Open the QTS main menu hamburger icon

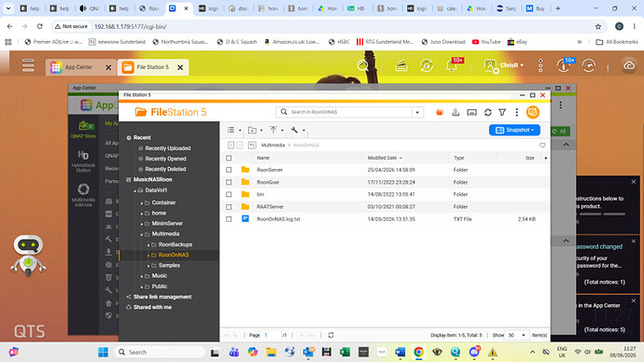(x=28, y=65)
